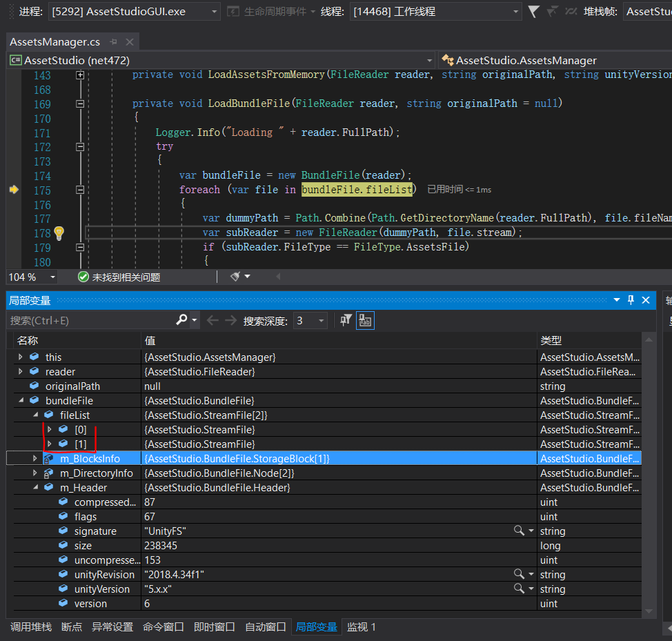This screenshot has height=641, width=672.
Task: Collapse the m_Header node
Action: pyautogui.click(x=35, y=487)
